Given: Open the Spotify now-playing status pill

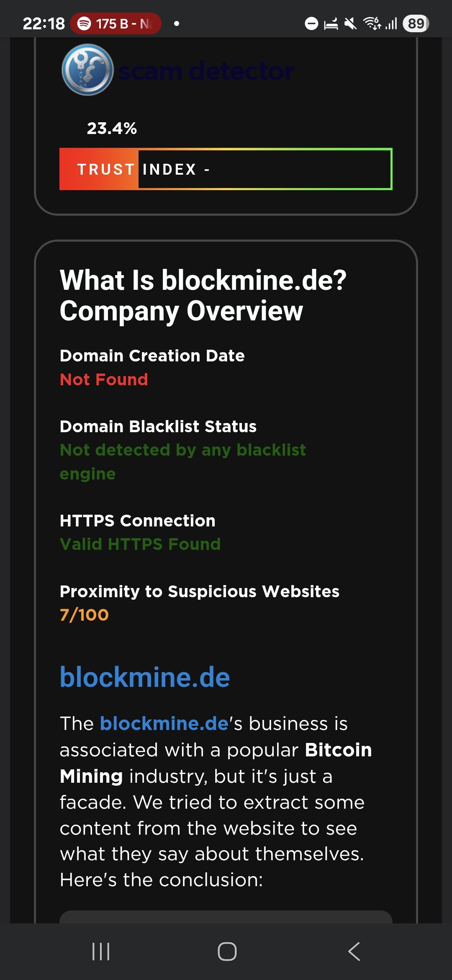Looking at the screenshot, I should tap(116, 23).
